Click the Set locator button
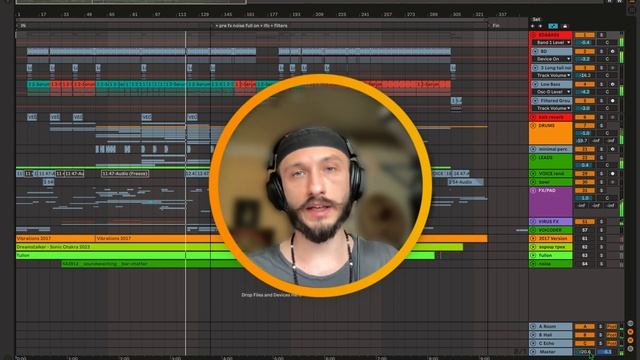Screen dimensions: 640x360 (536, 19)
